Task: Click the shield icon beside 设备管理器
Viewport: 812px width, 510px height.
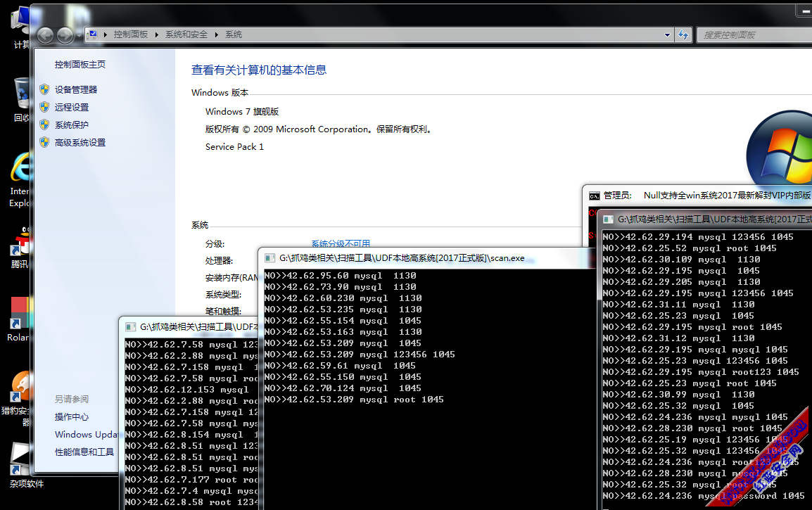Action: point(44,89)
